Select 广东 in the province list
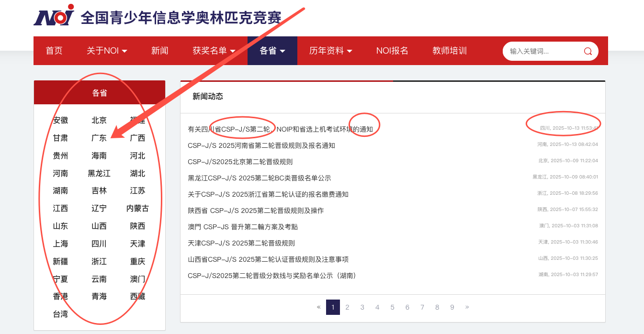Image resolution: width=644 pixels, height=334 pixels. point(99,138)
